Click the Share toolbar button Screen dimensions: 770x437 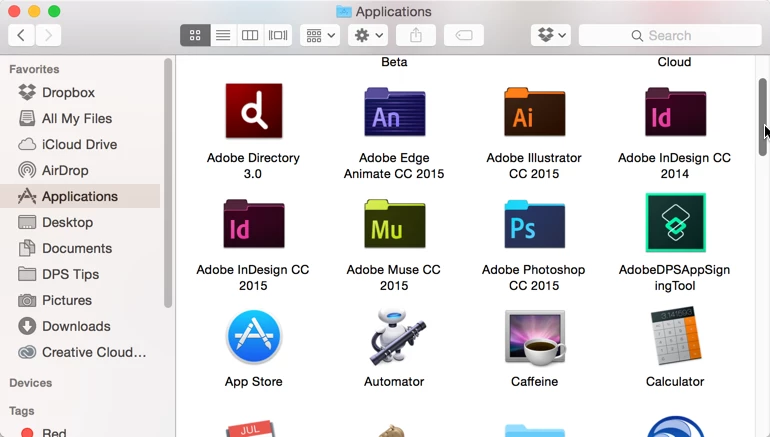tap(415, 35)
